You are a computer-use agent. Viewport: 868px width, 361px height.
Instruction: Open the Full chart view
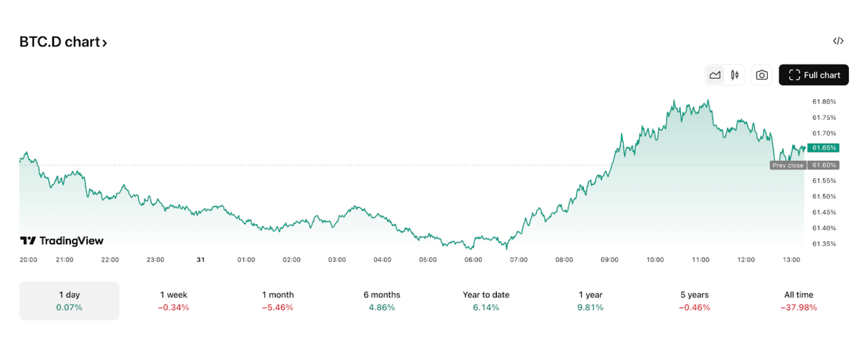click(x=814, y=75)
